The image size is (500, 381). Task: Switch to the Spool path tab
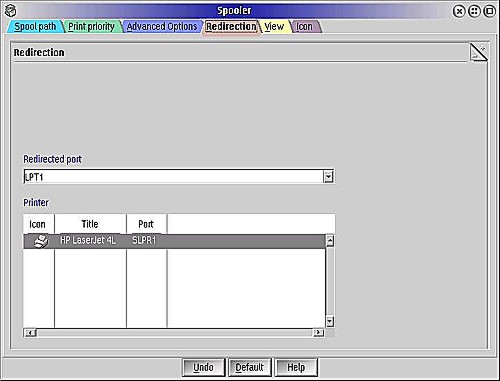pyautogui.click(x=35, y=27)
